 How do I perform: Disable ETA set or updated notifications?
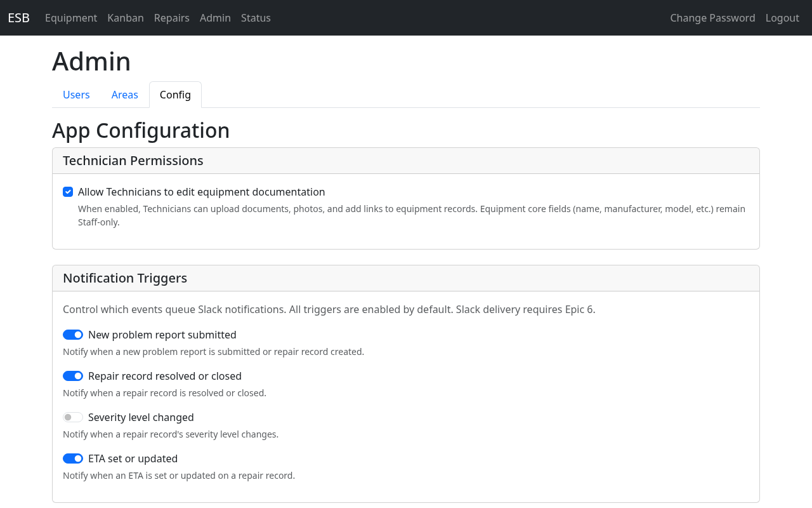coord(72,458)
